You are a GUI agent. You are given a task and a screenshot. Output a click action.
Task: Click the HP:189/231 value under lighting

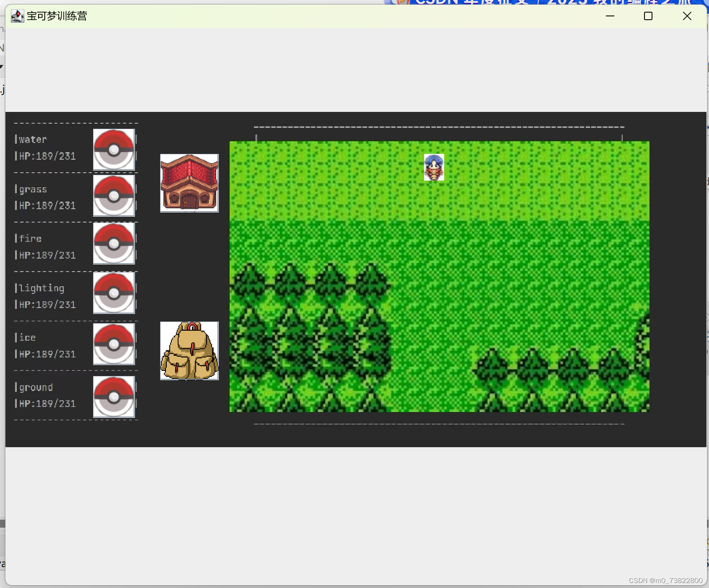click(47, 305)
